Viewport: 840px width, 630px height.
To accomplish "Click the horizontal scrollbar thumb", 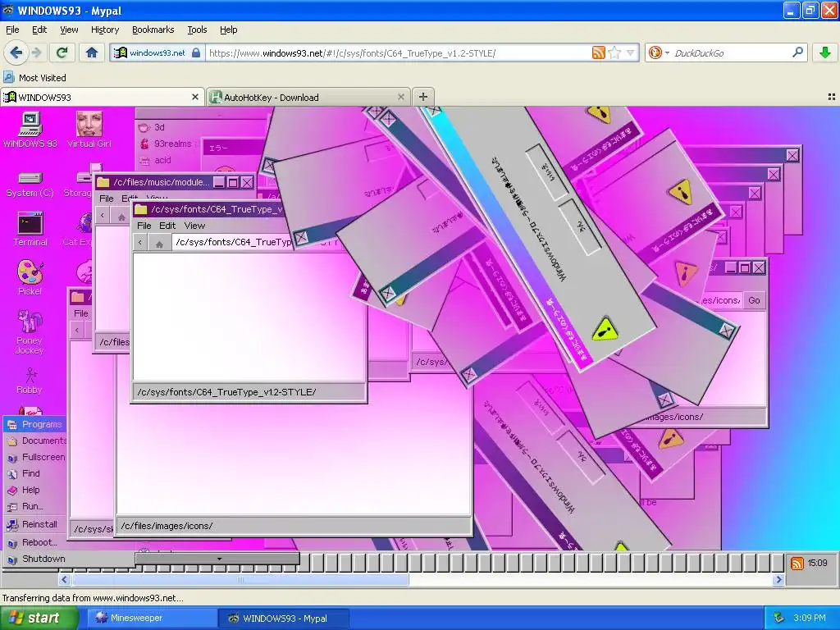I will click(x=240, y=579).
